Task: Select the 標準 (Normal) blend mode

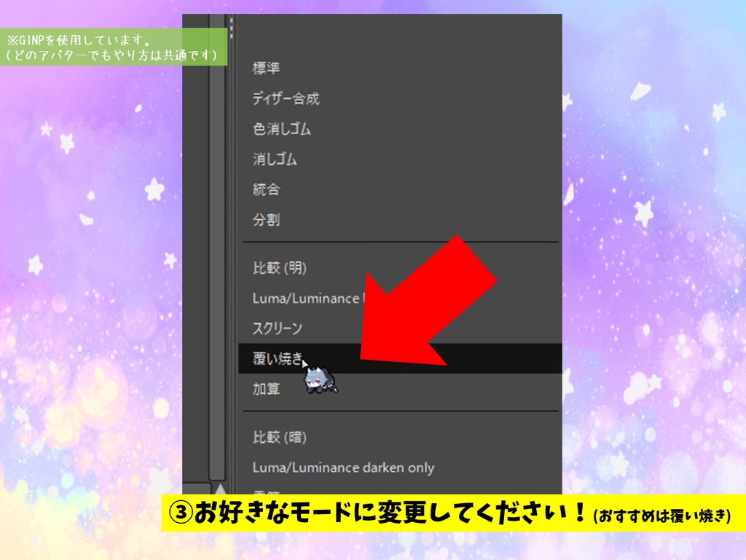Action: (x=267, y=68)
